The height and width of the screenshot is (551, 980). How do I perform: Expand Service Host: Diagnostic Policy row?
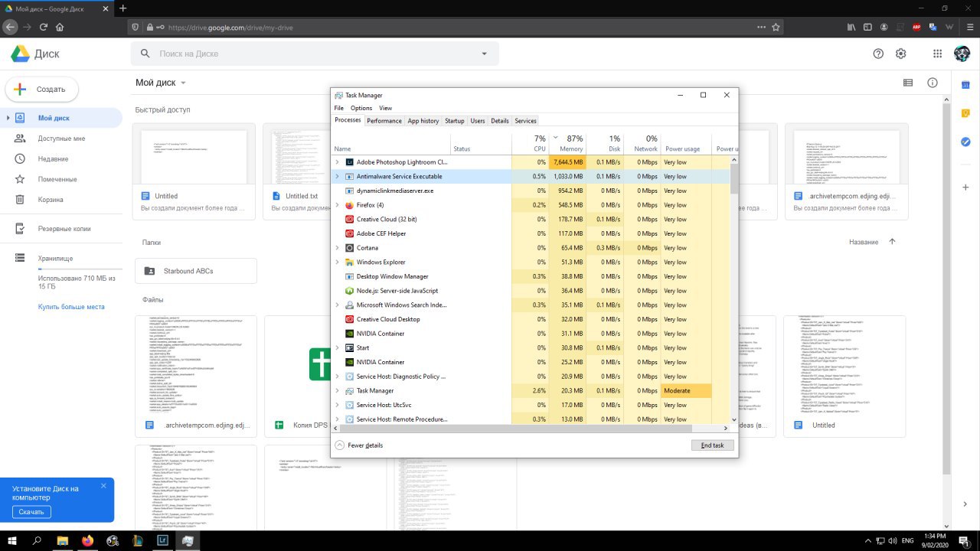337,377
